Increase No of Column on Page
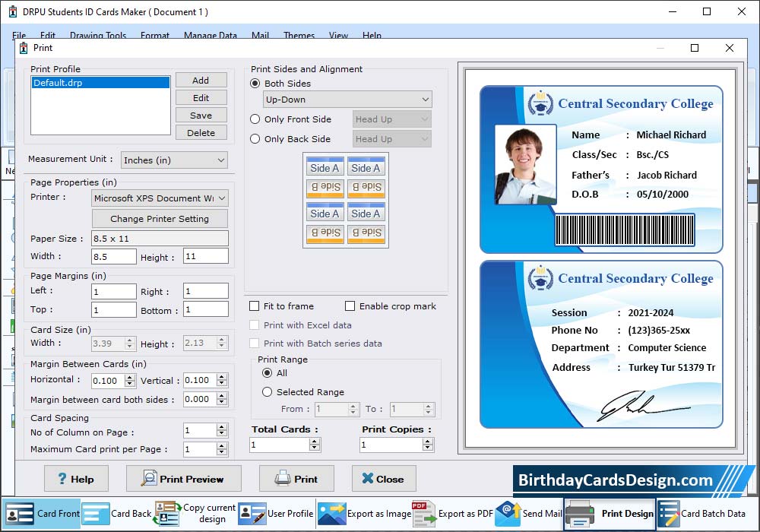 (221, 427)
